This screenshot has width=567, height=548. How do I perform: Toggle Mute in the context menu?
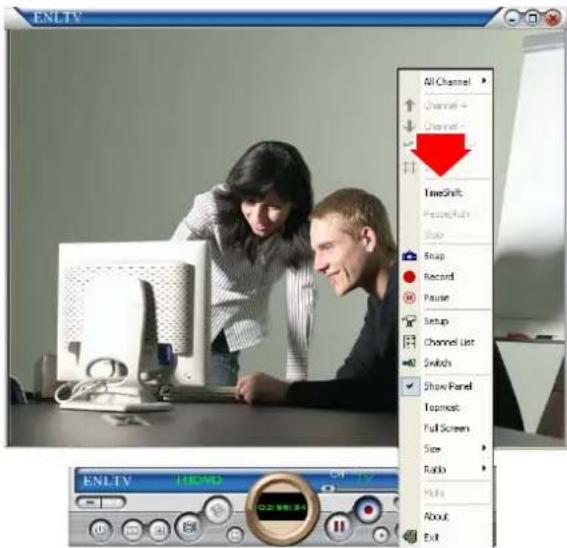446,493
